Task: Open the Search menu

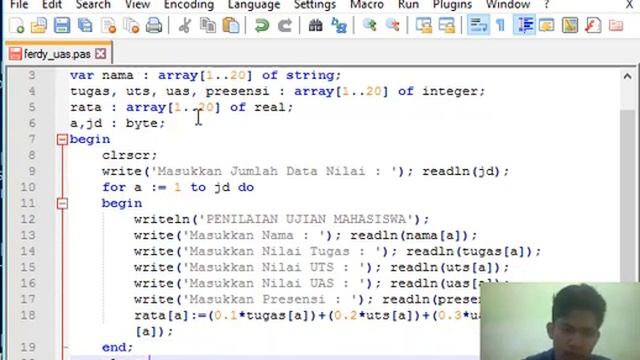Action: [x=93, y=5]
